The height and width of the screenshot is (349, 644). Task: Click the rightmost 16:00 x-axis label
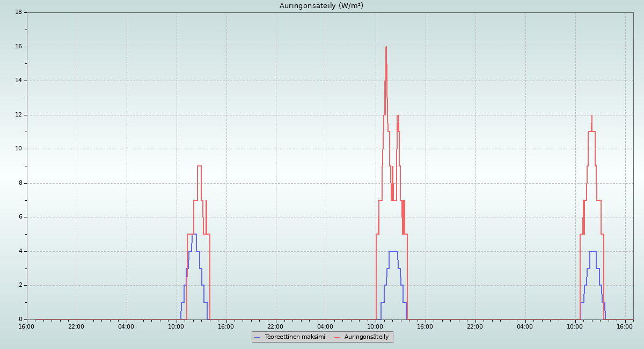pos(625,326)
